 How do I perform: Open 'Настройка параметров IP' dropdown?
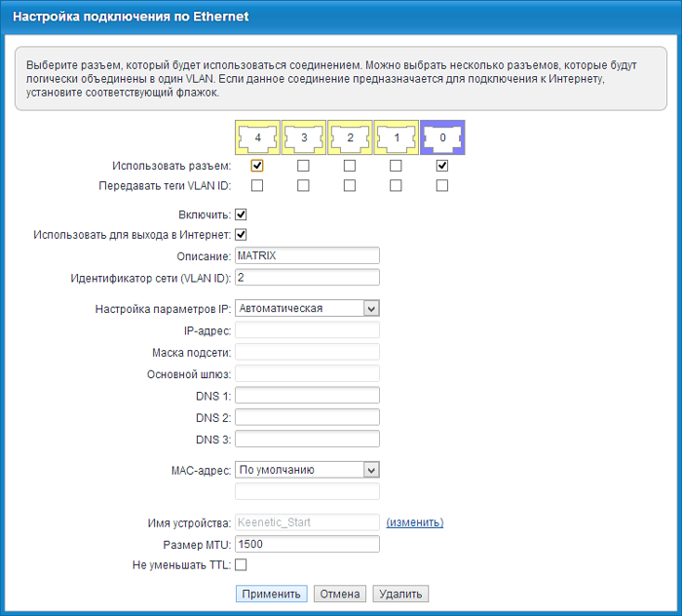pyautogui.click(x=307, y=308)
